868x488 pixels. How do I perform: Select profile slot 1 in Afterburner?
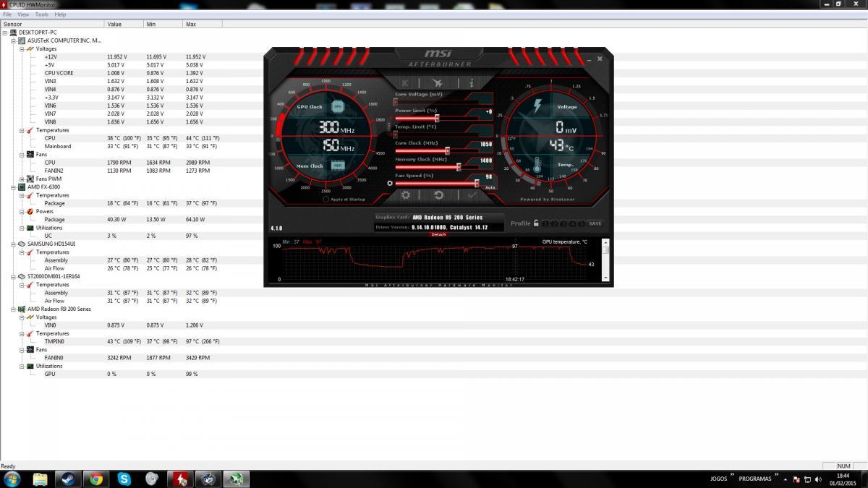click(546, 223)
